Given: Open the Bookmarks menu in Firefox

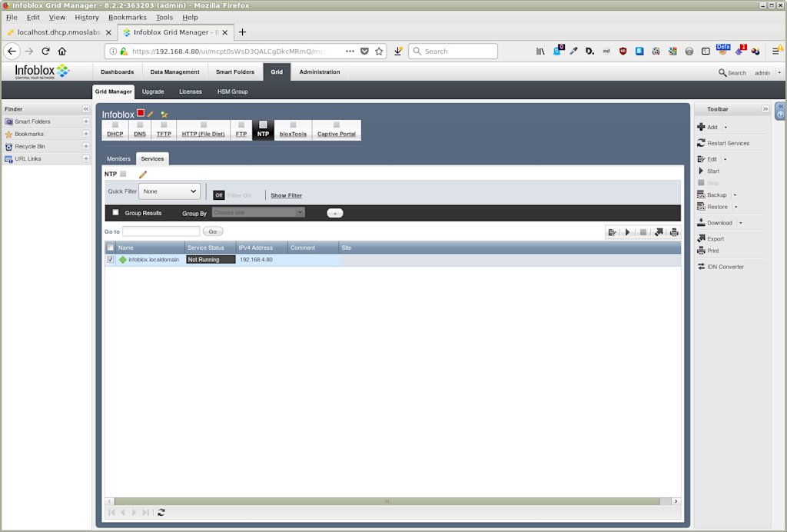Looking at the screenshot, I should click(128, 17).
